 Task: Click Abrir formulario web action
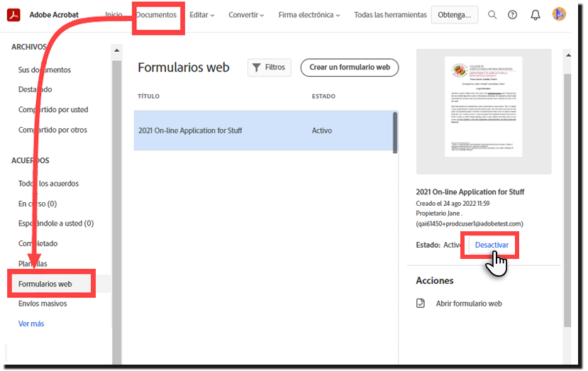(x=469, y=304)
